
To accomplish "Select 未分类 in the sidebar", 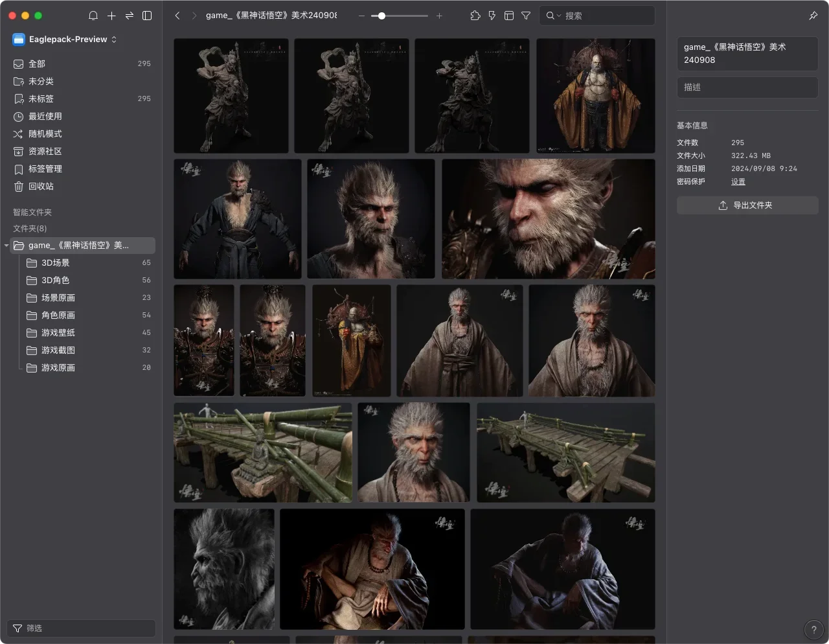I will (82, 81).
